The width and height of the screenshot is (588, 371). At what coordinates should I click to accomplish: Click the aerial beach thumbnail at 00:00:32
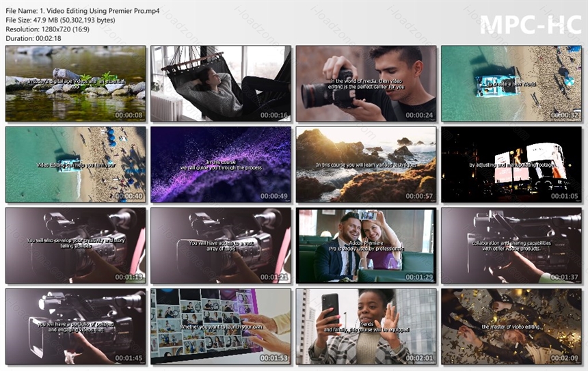pos(511,83)
